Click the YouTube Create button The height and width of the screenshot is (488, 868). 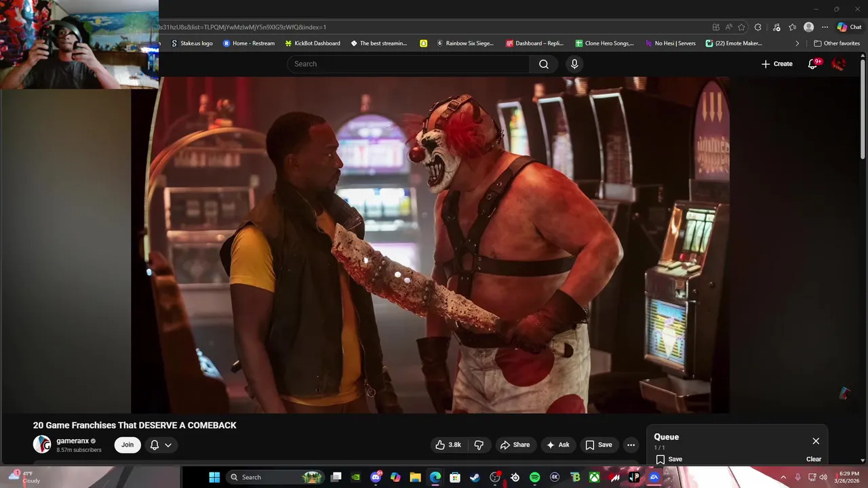(x=776, y=64)
